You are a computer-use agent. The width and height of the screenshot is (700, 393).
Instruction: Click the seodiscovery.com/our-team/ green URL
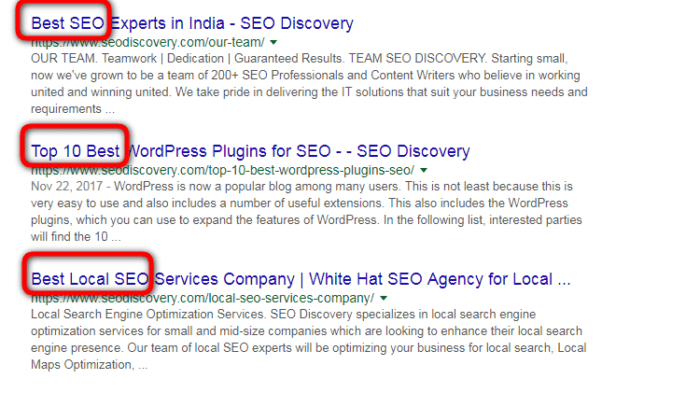pos(148,42)
